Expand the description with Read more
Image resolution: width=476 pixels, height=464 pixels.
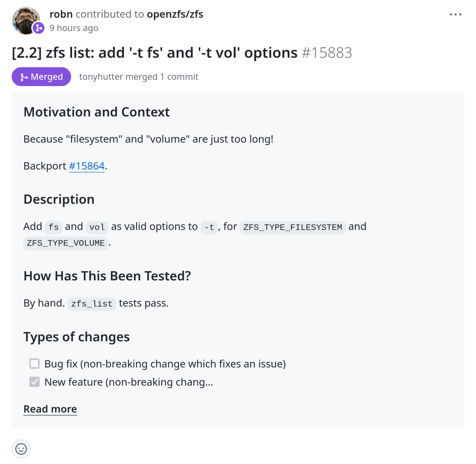(50, 409)
